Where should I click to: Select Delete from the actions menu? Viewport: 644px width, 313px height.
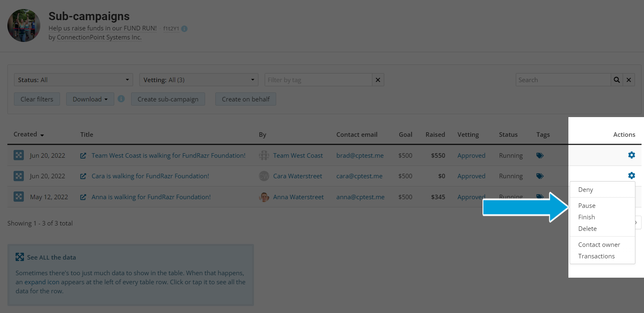[587, 228]
